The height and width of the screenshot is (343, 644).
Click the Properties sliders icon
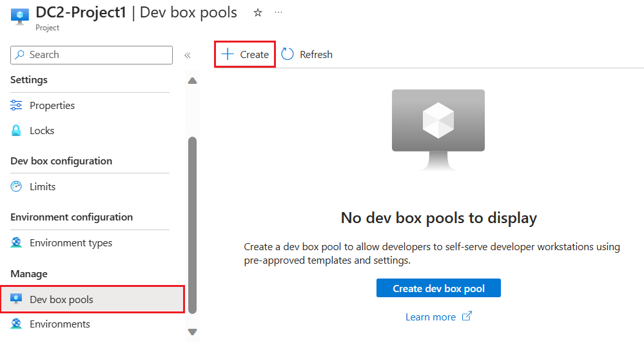[16, 105]
